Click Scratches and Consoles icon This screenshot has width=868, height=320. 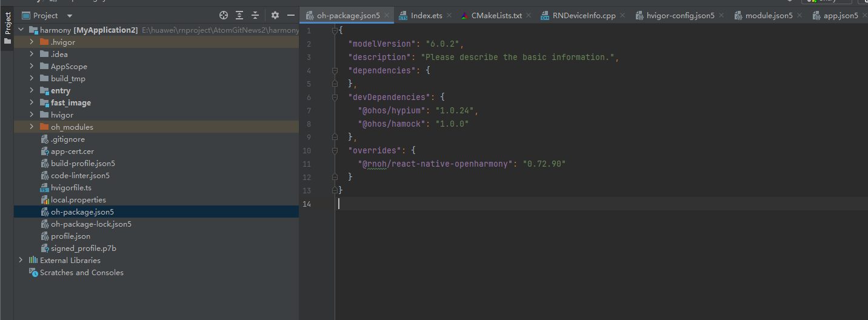tap(33, 273)
